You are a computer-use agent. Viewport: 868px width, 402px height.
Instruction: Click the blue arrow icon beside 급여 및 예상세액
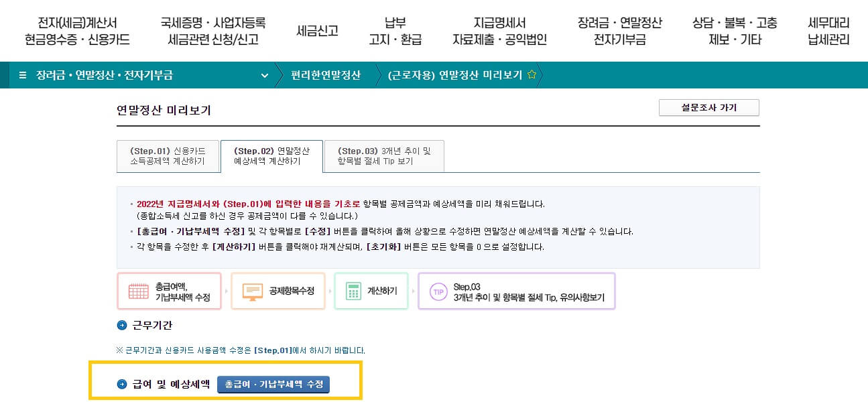[121, 385]
